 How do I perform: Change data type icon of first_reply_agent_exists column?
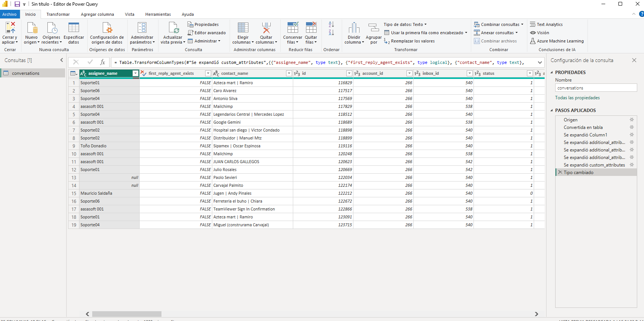[143, 73]
